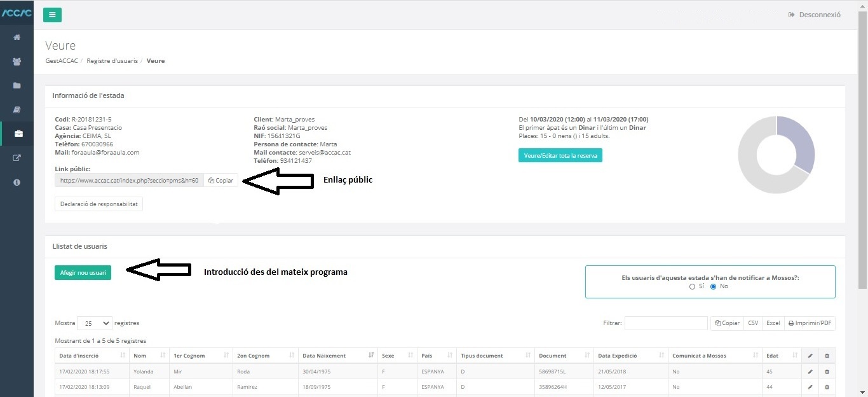Click the agency email 'foraaula@foraaula.com'
The width and height of the screenshot is (868, 397).
[104, 153]
